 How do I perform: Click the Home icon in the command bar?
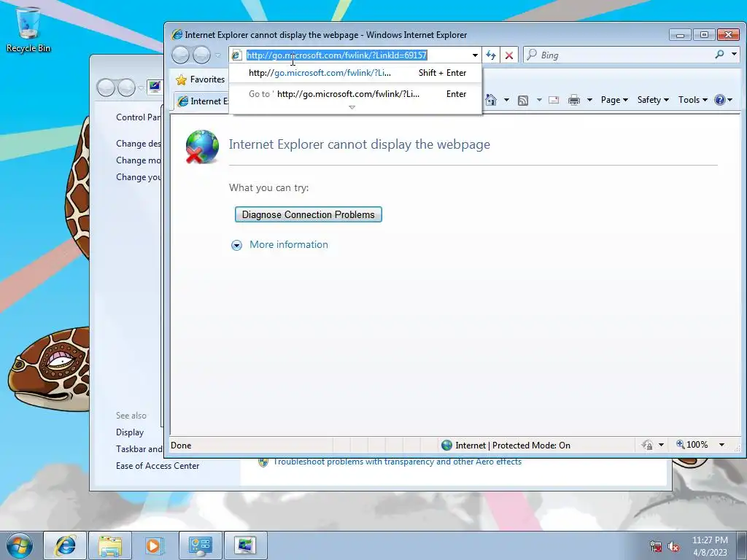pos(491,100)
